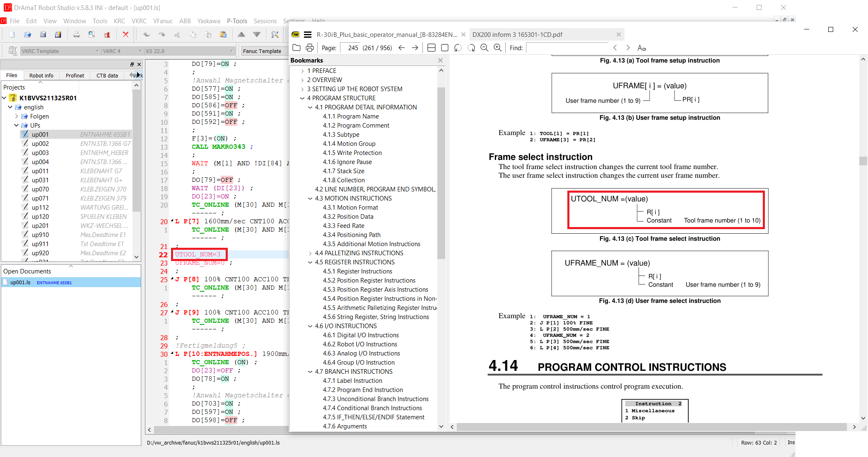Viewport: 868px width, 457px height.
Task: Expand the 4.4 PALLETIZING INSTRUCTIONS bookmark
Action: (x=310, y=253)
